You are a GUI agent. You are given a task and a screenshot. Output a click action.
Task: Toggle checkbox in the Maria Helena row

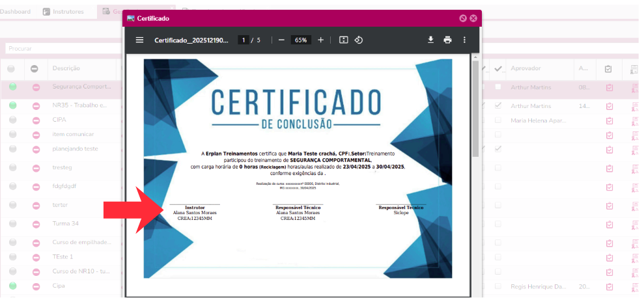point(498,120)
